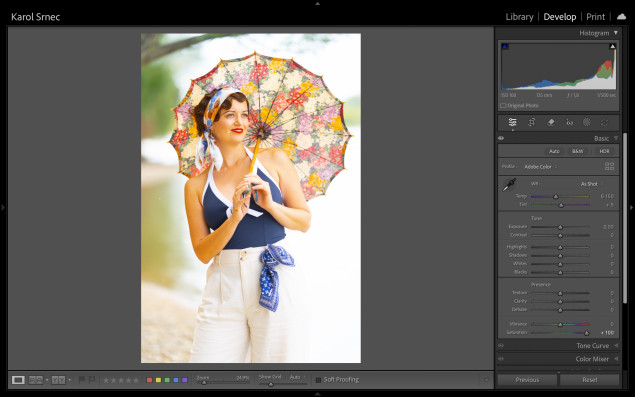
Task: Open the As Shot white balance dropdown
Action: [592, 184]
